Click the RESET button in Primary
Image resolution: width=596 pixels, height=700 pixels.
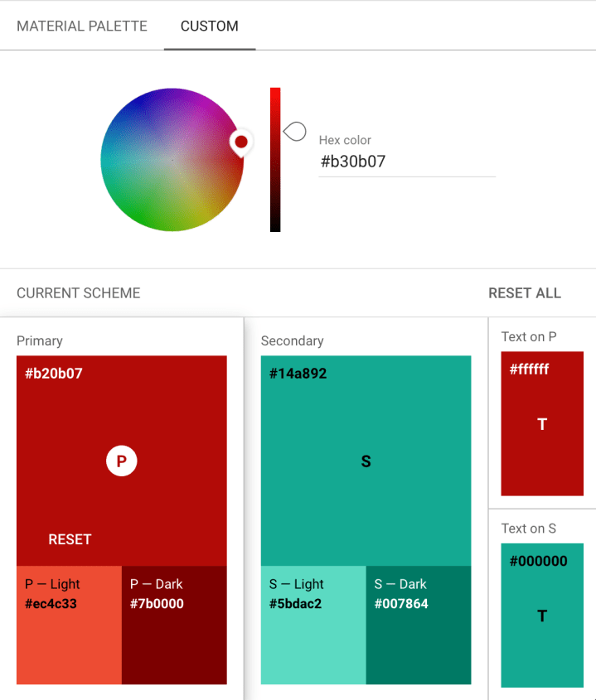(70, 539)
